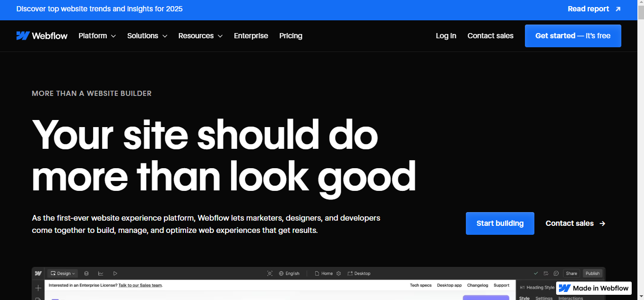Open the analytics chart icon in Designer toolbar
Viewport: 644px width, 300px height.
(101, 273)
